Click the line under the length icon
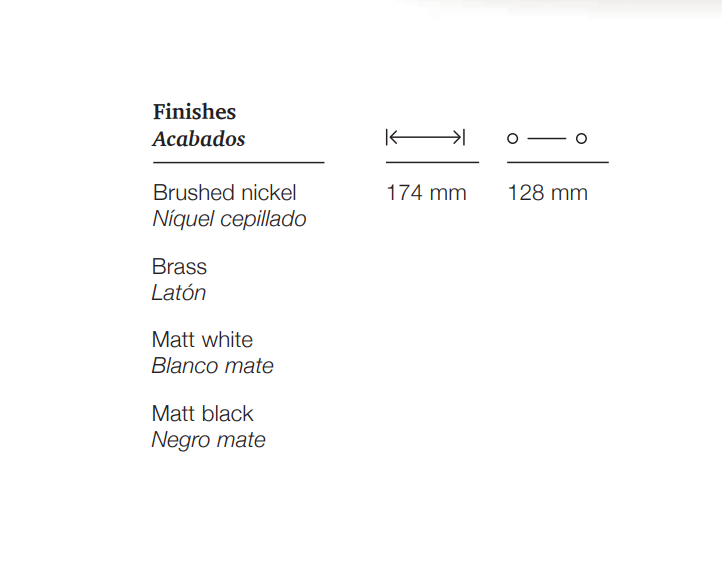Image resolution: width=722 pixels, height=581 pixels. click(x=432, y=162)
